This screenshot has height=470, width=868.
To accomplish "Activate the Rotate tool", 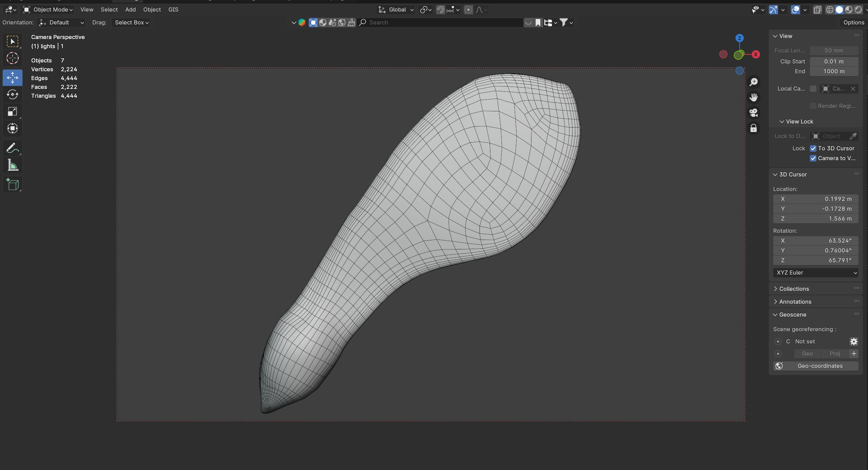I will click(x=13, y=94).
